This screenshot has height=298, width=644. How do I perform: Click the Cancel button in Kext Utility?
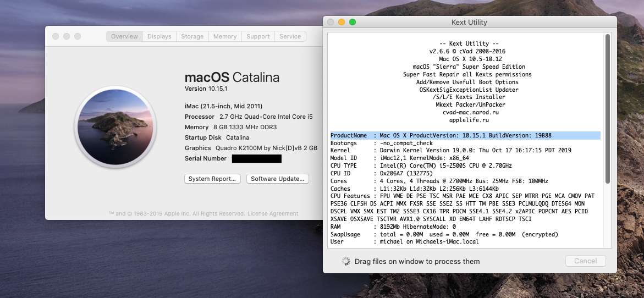coord(585,261)
